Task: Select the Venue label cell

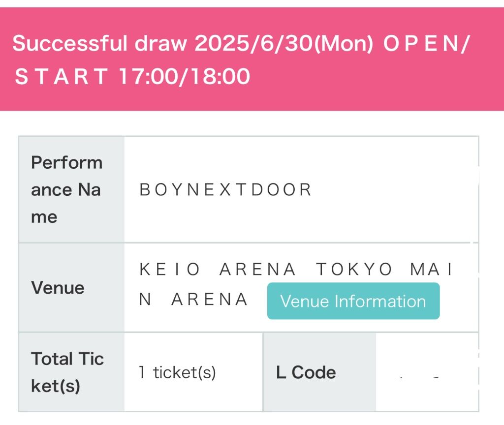Action: [72, 287]
